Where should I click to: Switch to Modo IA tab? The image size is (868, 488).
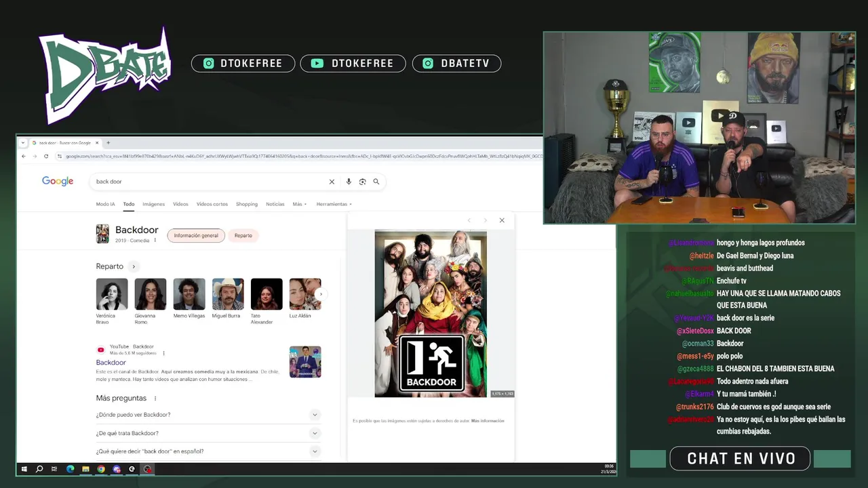[x=105, y=204]
